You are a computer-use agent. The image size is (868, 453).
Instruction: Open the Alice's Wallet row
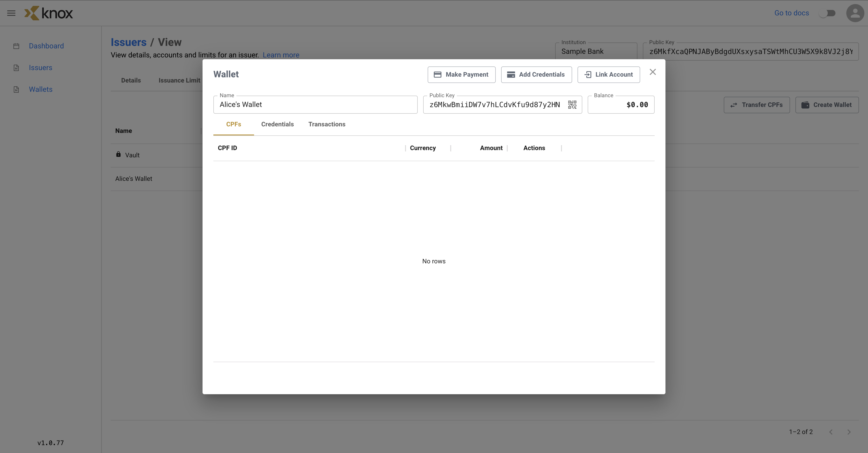[157, 179]
